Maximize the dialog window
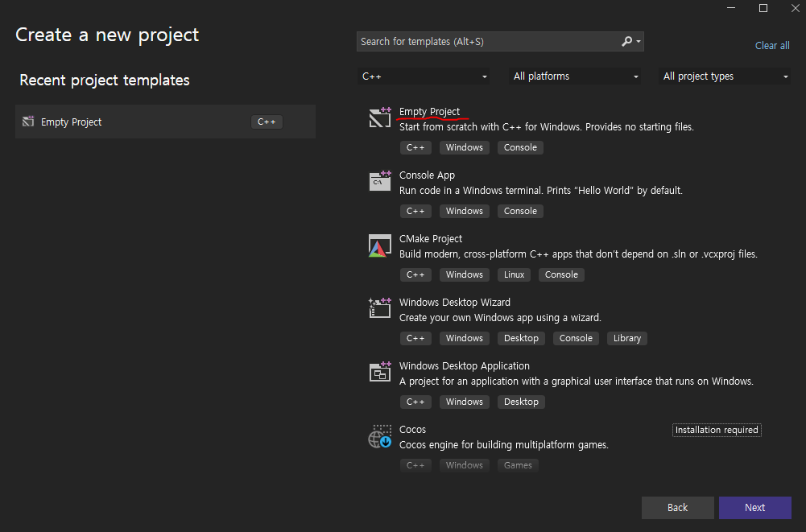This screenshot has height=532, width=806. point(763,8)
